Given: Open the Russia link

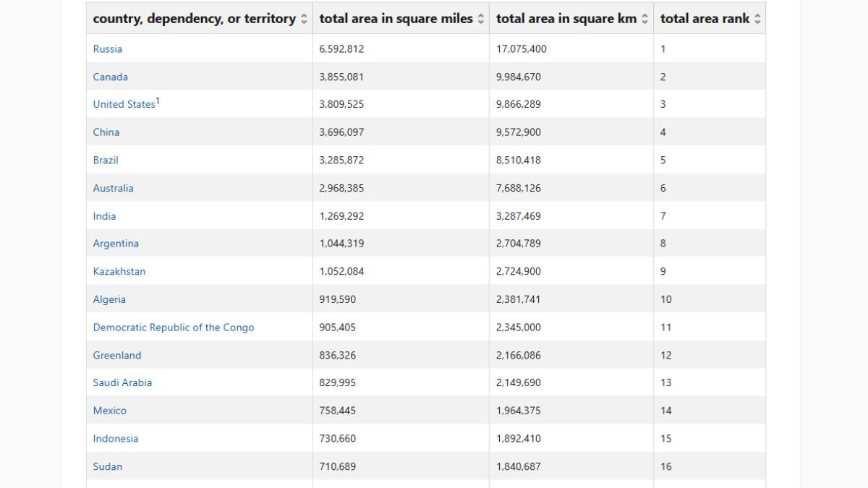Looking at the screenshot, I should 107,49.
